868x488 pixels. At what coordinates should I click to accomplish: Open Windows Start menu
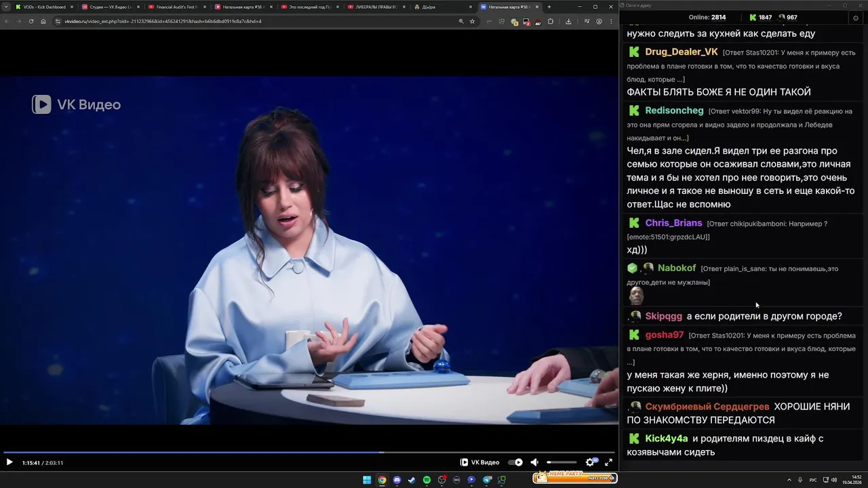[x=367, y=480]
